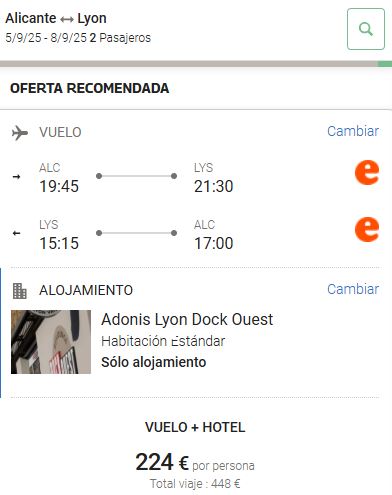392x495 pixels.
Task: Click the building icon beside ALOJAMIENTO
Action: tap(19, 291)
